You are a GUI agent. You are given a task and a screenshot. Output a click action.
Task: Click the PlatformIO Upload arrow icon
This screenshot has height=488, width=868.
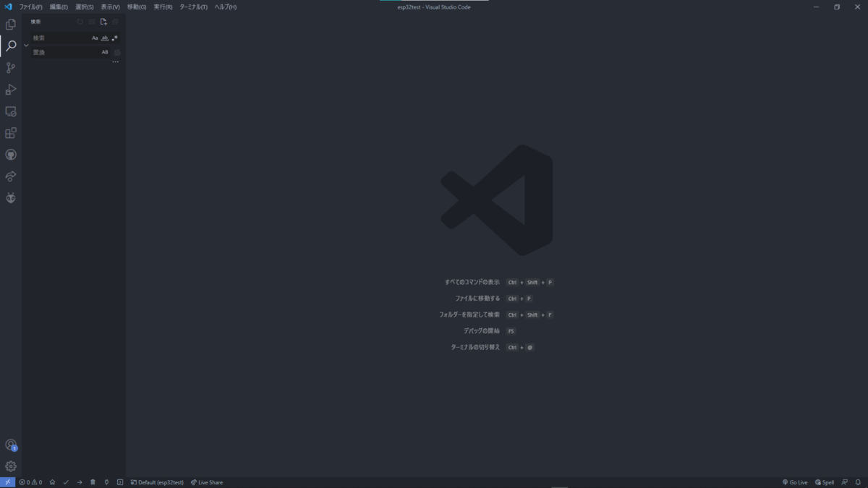80,482
